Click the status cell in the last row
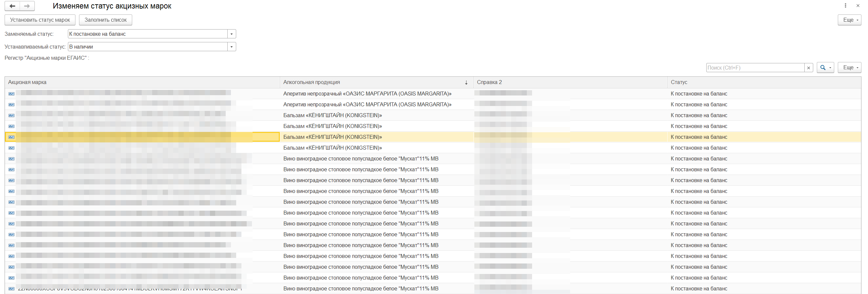This screenshot has width=868, height=294. click(764, 289)
